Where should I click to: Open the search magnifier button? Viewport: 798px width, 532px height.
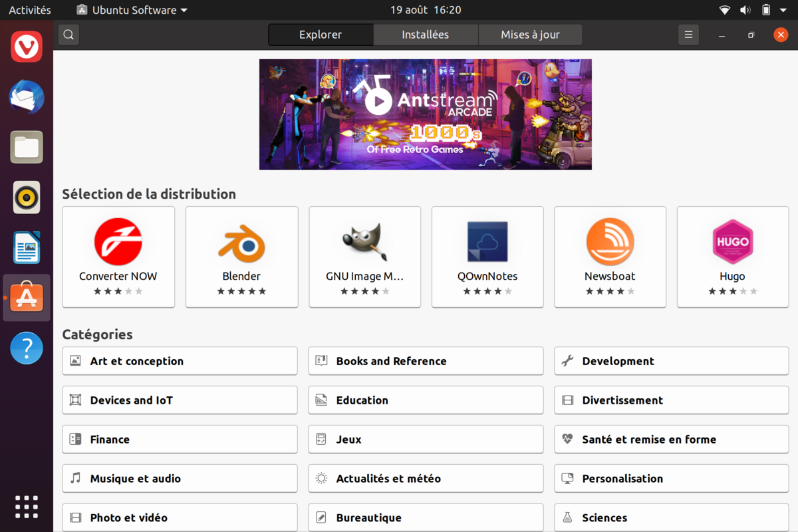tap(69, 35)
